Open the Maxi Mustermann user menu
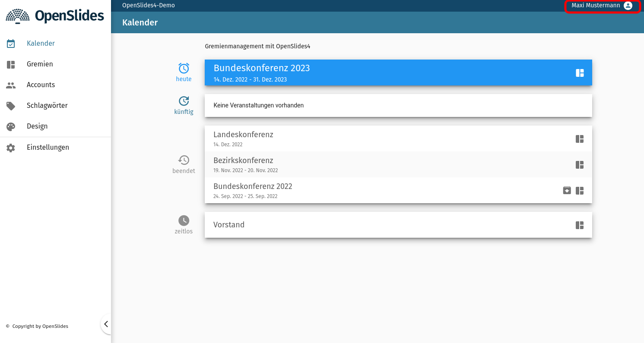 (x=602, y=6)
